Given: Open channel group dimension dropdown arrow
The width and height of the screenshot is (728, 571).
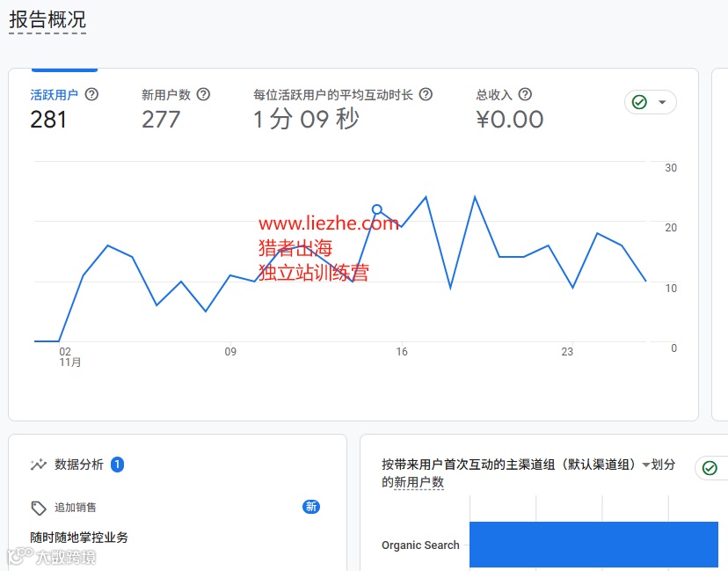Looking at the screenshot, I should click(x=646, y=465).
